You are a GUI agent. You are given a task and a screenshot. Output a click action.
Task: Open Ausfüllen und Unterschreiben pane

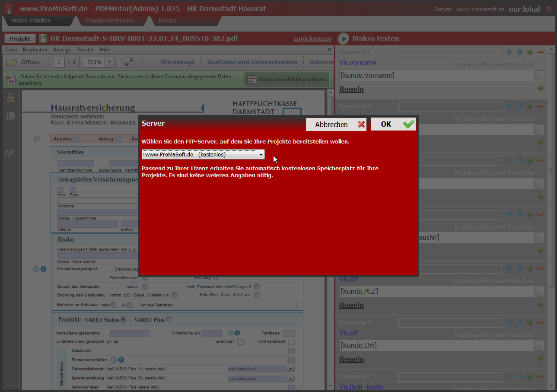[252, 62]
